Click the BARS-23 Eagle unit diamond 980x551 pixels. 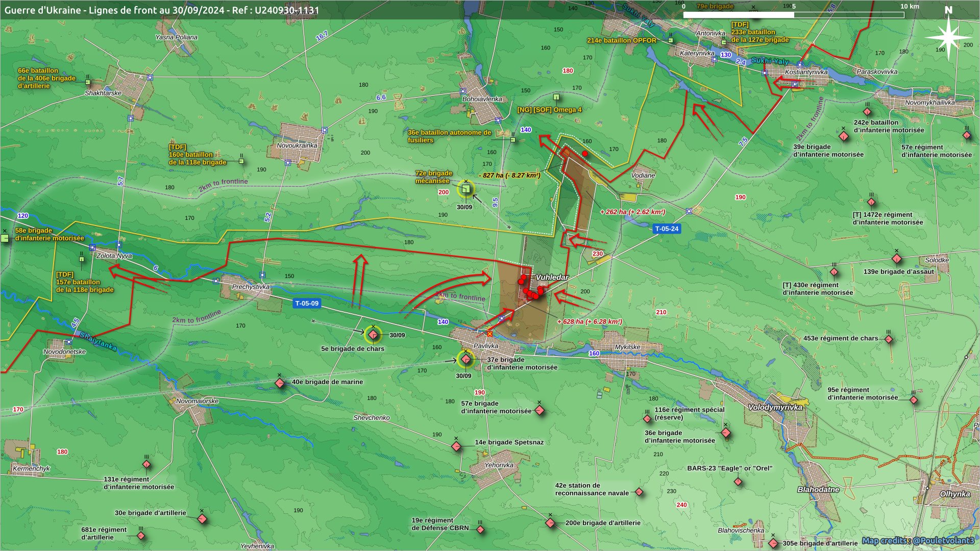pyautogui.click(x=738, y=481)
